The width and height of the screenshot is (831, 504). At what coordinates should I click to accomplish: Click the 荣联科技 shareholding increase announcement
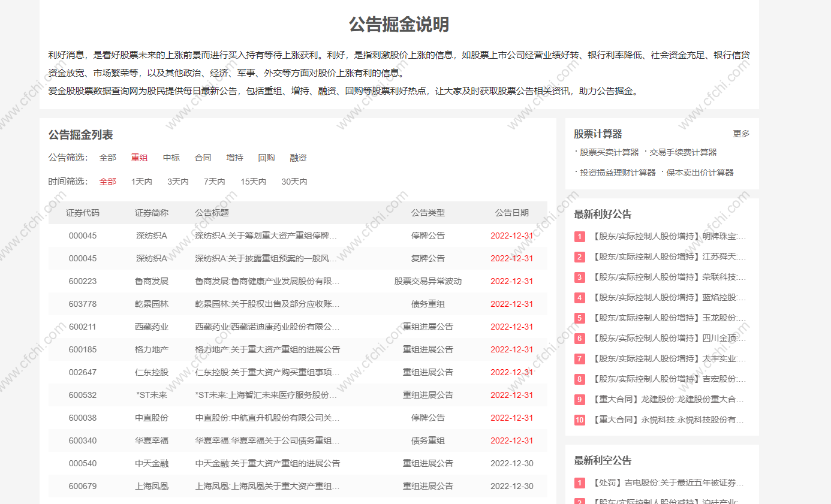click(669, 277)
